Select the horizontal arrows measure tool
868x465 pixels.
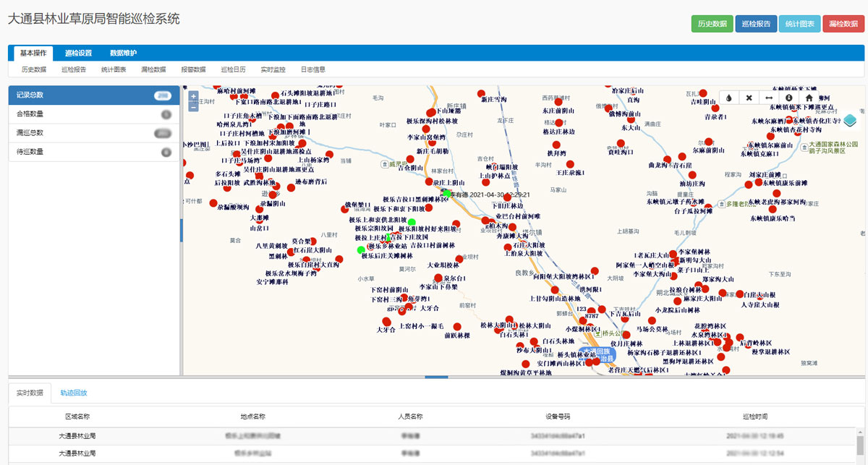pos(769,98)
